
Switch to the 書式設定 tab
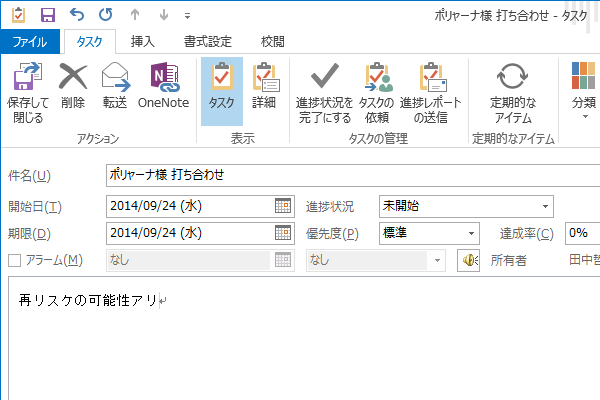point(208,41)
